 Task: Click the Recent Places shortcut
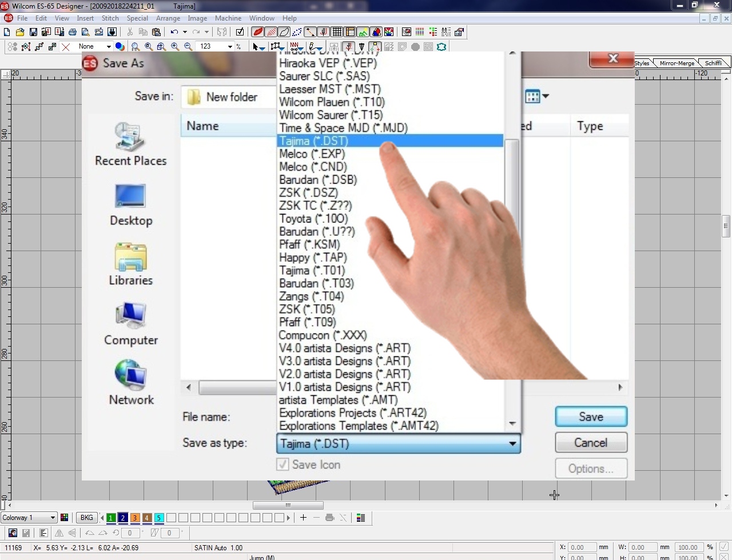[x=131, y=144]
